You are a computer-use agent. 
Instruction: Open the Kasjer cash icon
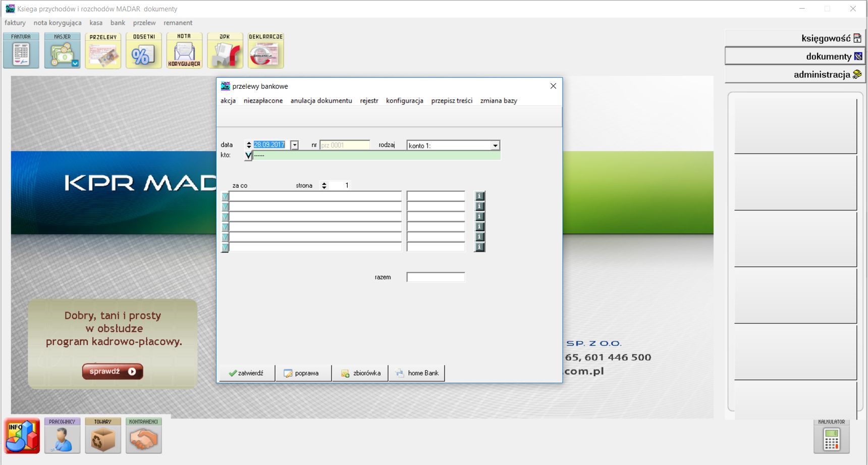pyautogui.click(x=62, y=50)
